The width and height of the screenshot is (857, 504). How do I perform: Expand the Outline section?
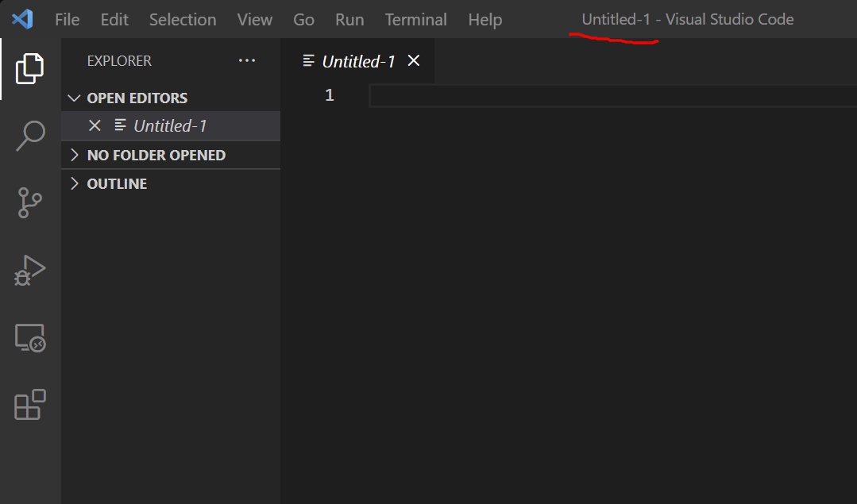(75, 183)
